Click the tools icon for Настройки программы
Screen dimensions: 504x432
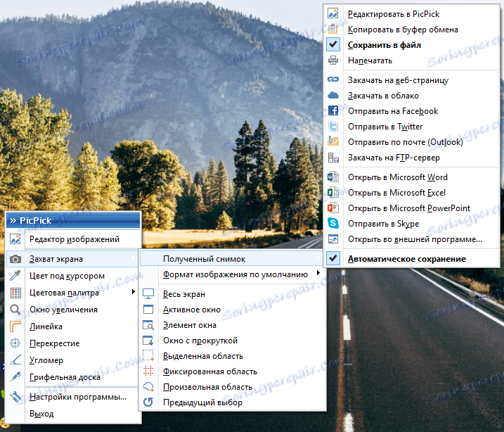click(x=15, y=397)
